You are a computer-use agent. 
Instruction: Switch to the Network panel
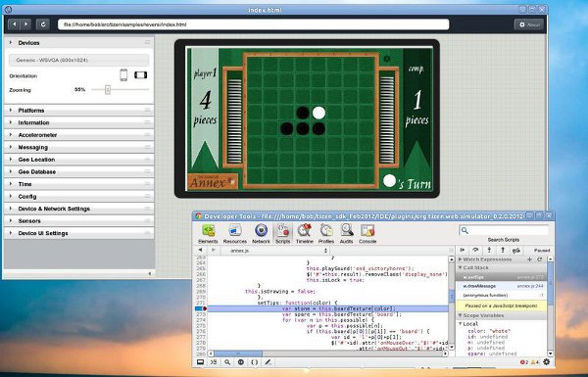pyautogui.click(x=261, y=234)
